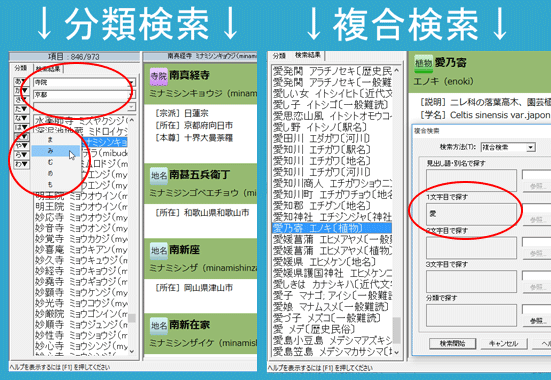This screenshot has width=551, height=380.
Task: Open the あ▼ kana index button
Action: tap(21, 82)
